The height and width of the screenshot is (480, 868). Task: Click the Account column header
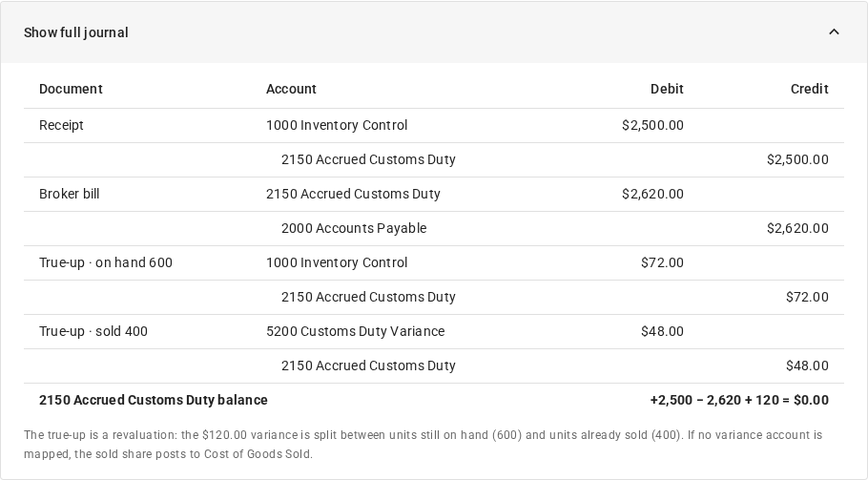(x=291, y=89)
